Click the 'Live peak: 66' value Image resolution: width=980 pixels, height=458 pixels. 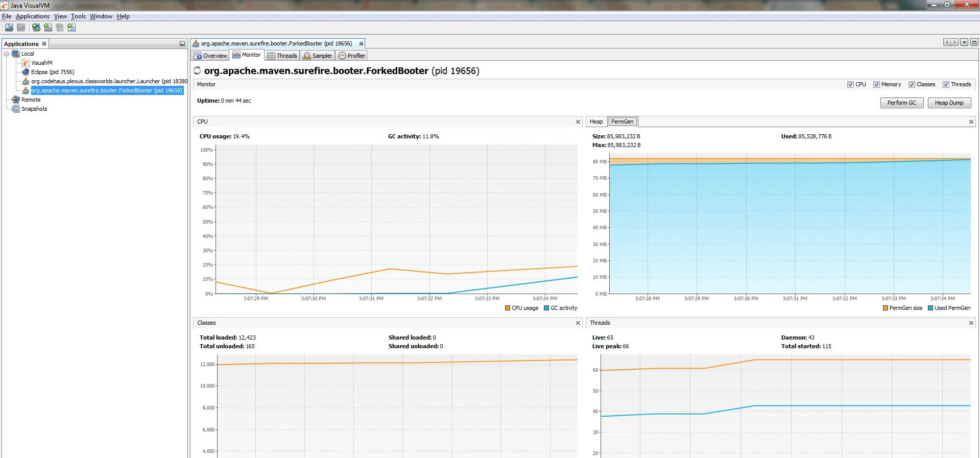coord(610,347)
